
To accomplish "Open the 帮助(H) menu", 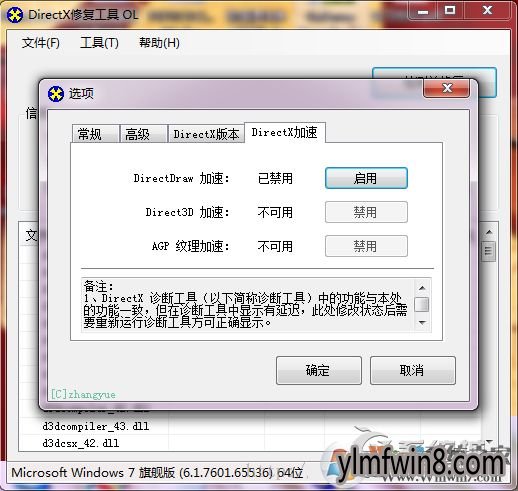I will tap(159, 43).
